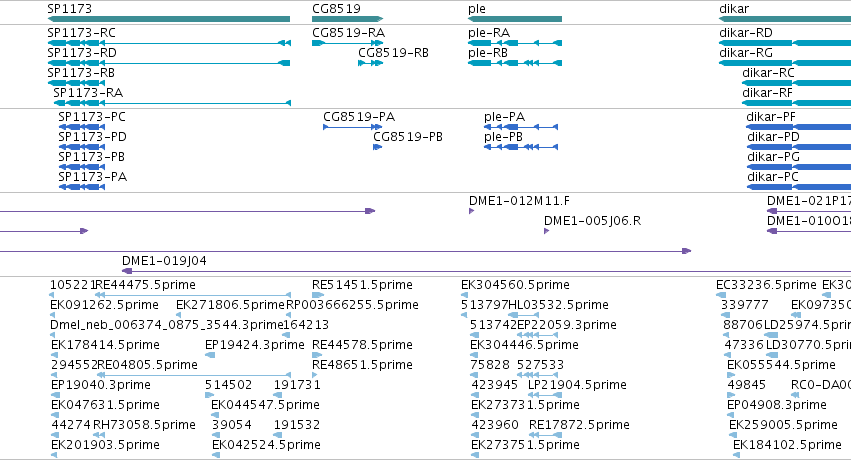Click the dikar-RF transcript label
Image resolution: width=851 pixels, height=460 pixels.
(767, 93)
